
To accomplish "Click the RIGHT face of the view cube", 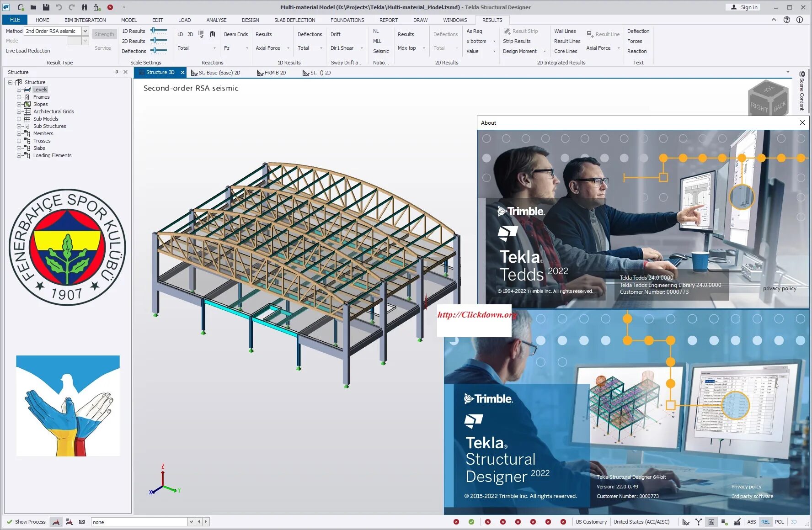I will (759, 107).
